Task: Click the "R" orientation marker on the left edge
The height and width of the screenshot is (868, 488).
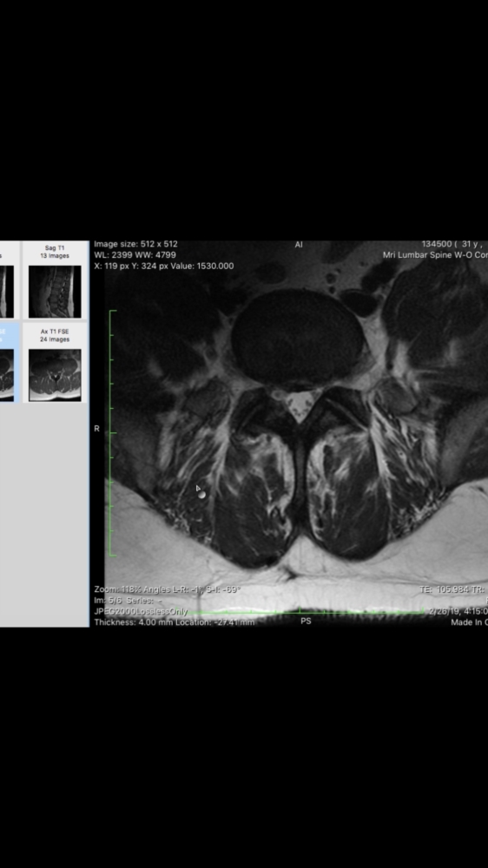Action: (97, 429)
